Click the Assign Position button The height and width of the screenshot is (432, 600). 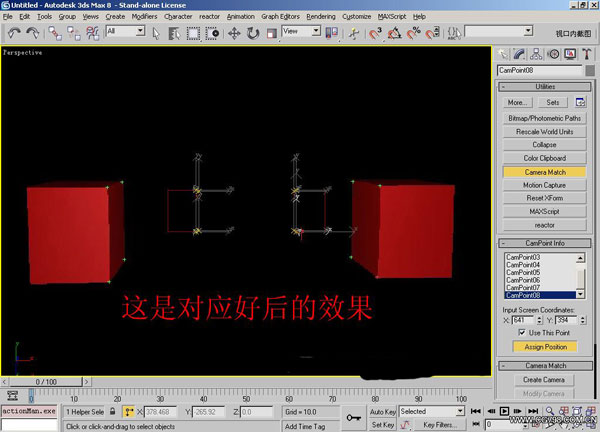[x=545, y=347]
